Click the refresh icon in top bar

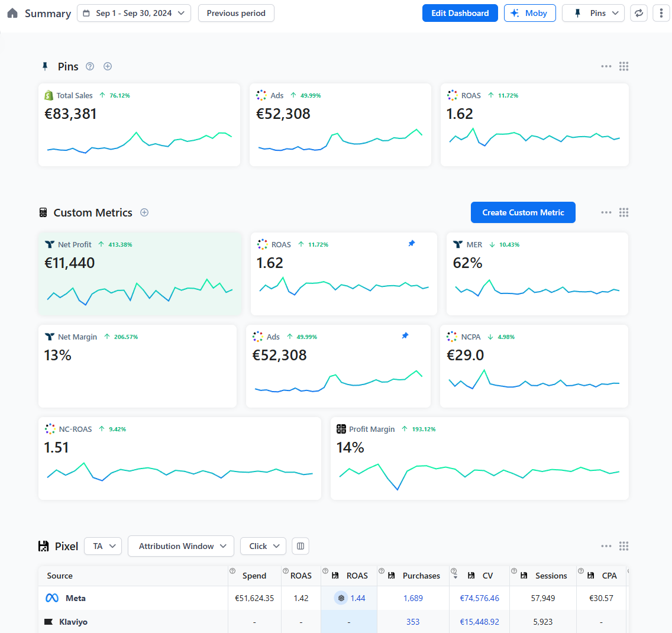(638, 13)
